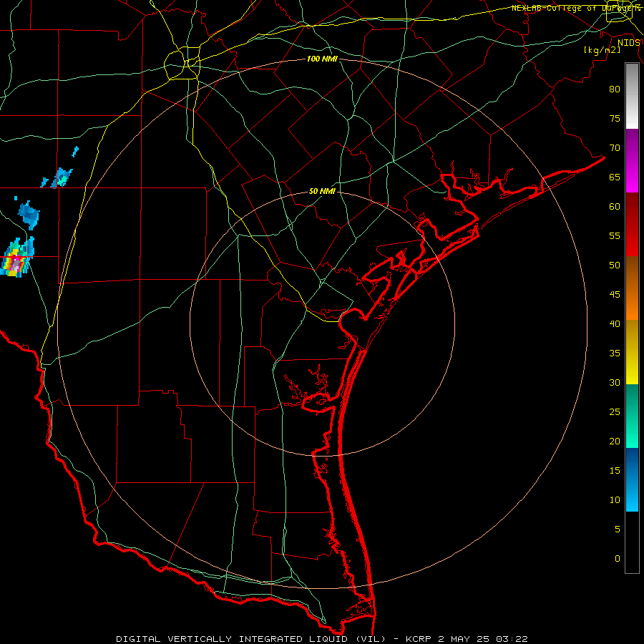Click the 25 value on the color scale
This screenshot has width=644, height=644.
pos(615,412)
